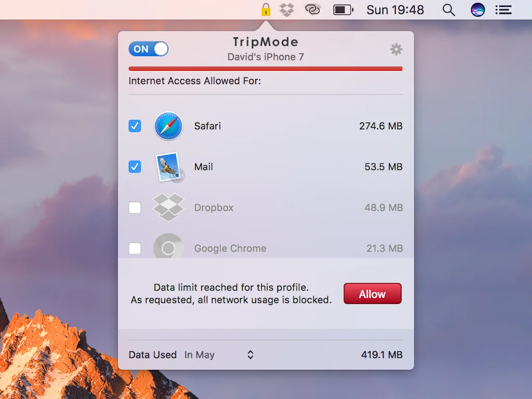This screenshot has height=399, width=532.
Task: Click the clock showing Sun 19:48
Action: point(395,9)
